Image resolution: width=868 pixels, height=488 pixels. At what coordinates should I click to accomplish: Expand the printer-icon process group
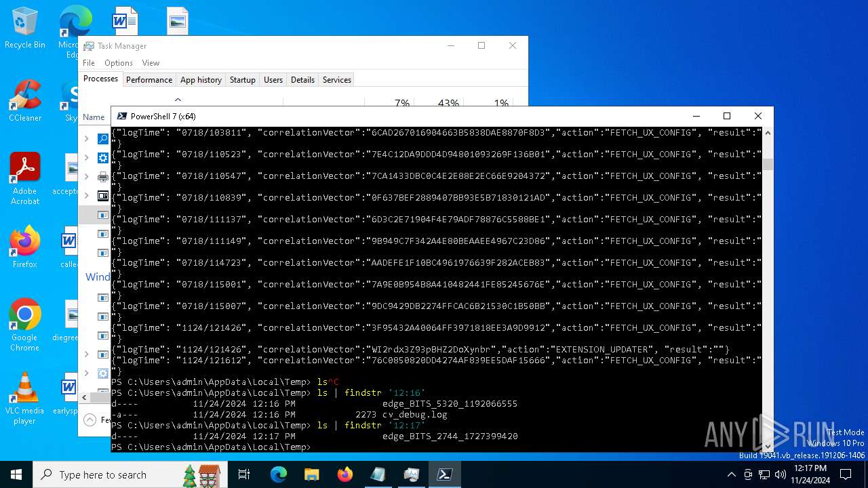86,177
